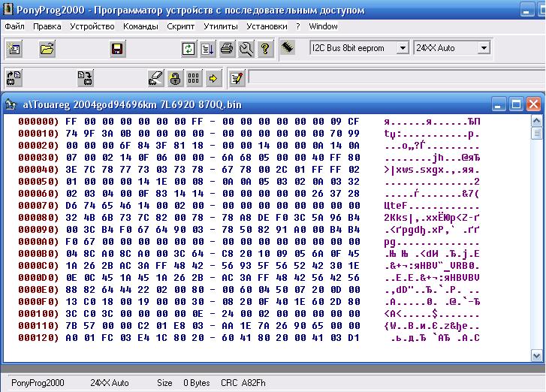
Task: Click the empty text field in toolbar
Action: [x=397, y=77]
